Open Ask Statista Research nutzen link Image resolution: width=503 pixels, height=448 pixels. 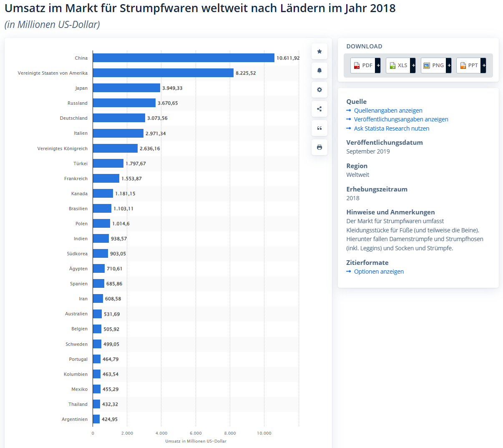[391, 128]
